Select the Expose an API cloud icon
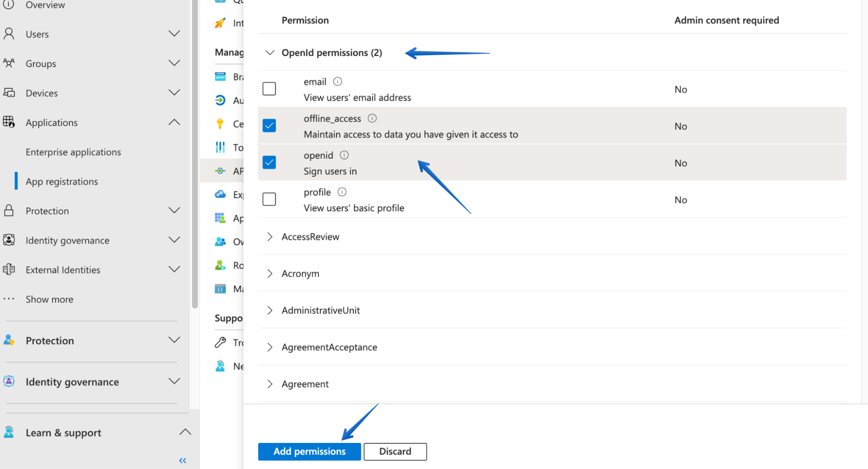 click(x=220, y=194)
